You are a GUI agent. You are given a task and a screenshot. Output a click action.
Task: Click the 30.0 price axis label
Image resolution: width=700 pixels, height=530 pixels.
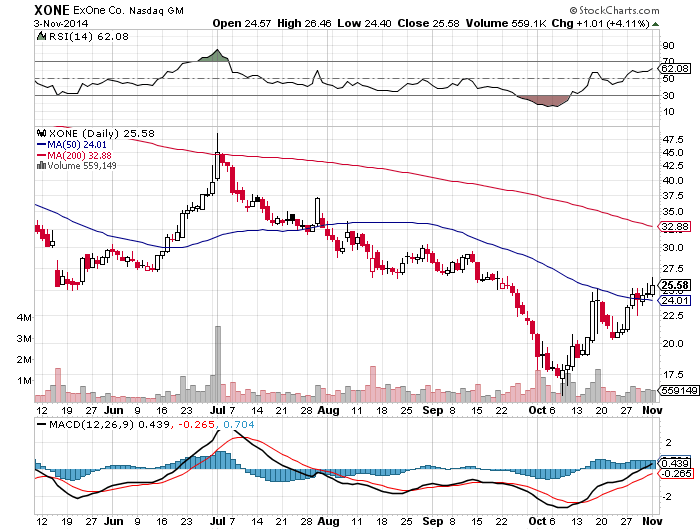tap(673, 247)
